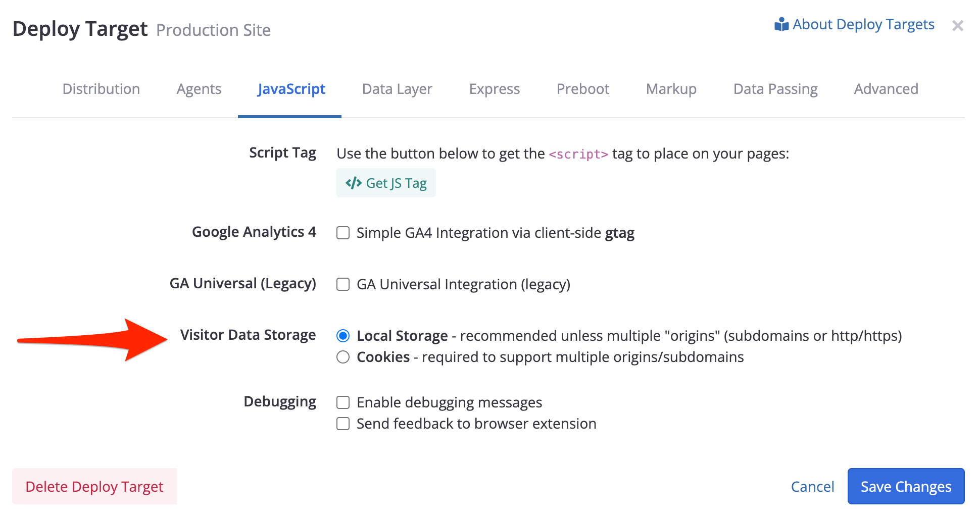Select the Local Storage radio option
Viewport: 980px width, 518px height.
[x=344, y=336]
